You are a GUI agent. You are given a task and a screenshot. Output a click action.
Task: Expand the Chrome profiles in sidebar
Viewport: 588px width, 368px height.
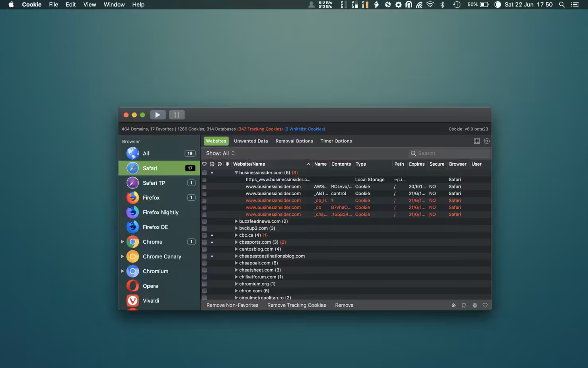coord(123,242)
